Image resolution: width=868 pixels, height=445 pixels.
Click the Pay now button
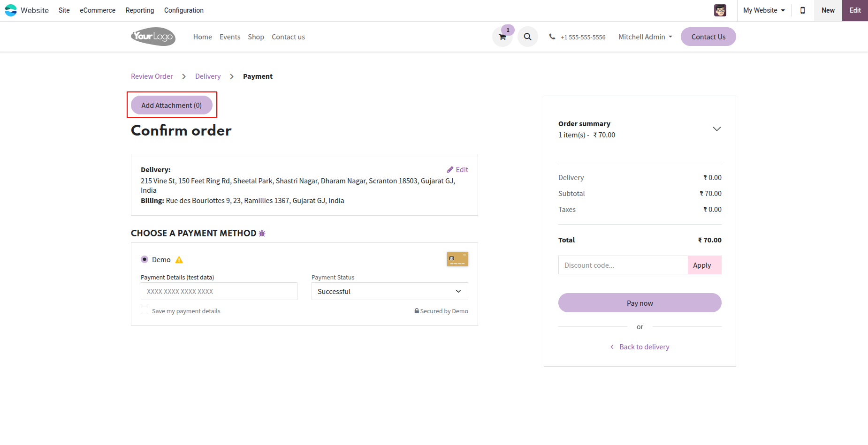640,303
